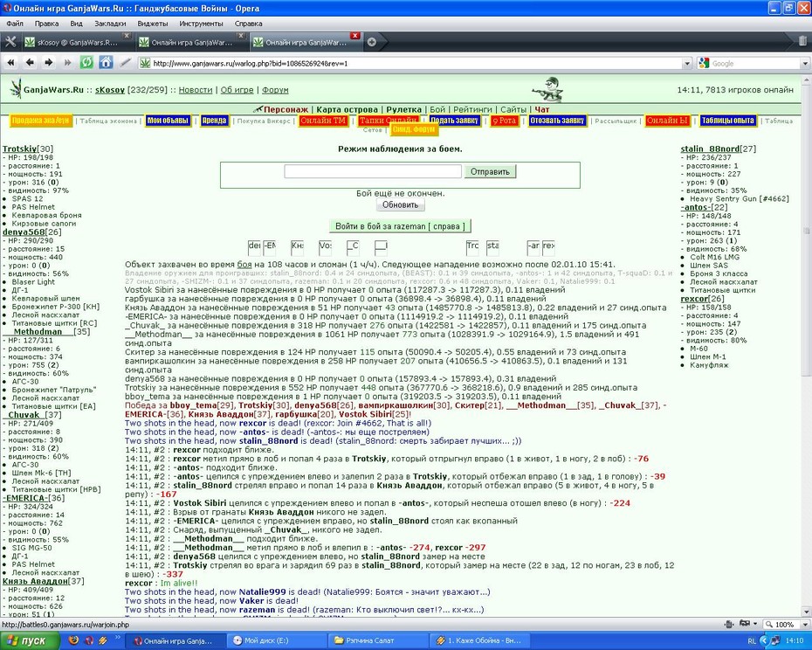Click the wand password icon

[125, 63]
